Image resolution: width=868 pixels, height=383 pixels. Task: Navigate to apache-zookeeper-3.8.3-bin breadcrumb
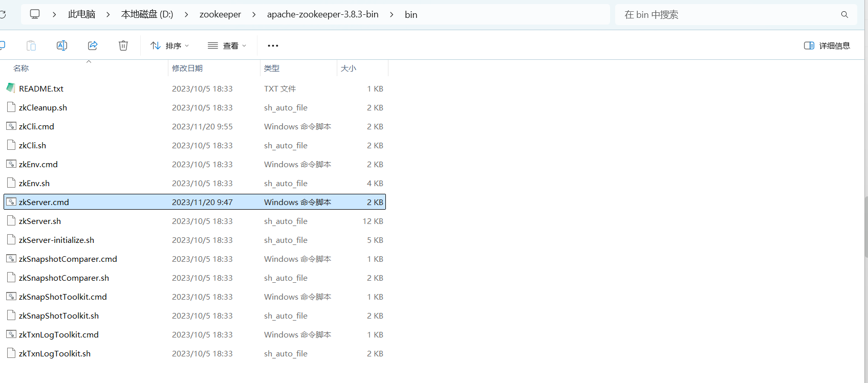[323, 14]
